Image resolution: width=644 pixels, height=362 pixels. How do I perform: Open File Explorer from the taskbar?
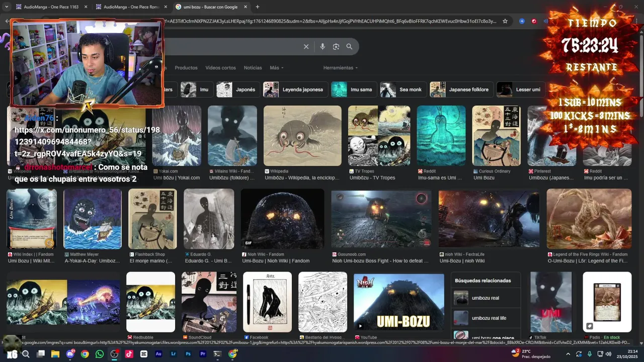[55, 354]
